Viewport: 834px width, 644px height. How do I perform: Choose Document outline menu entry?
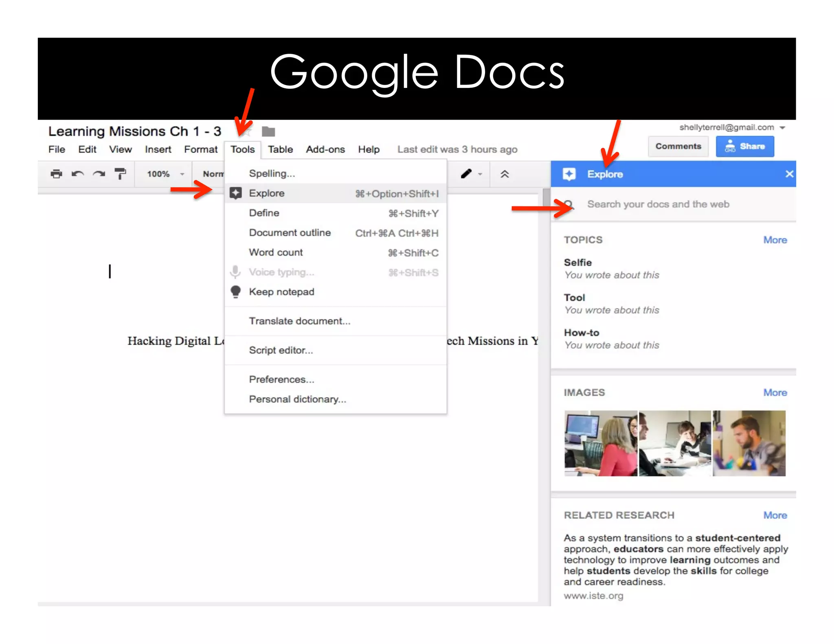coord(336,233)
